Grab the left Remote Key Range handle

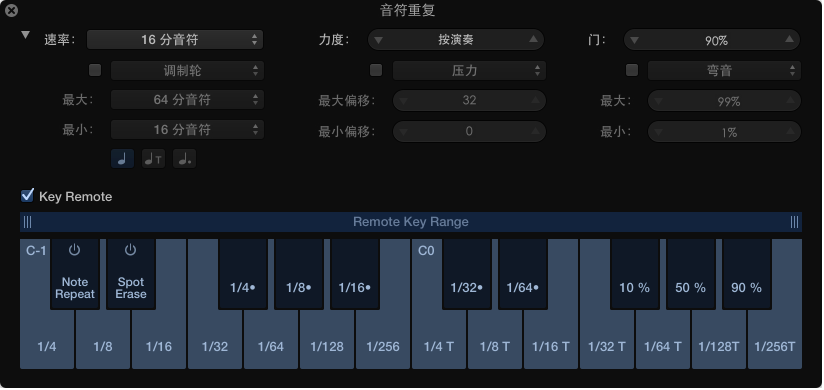click(x=27, y=222)
